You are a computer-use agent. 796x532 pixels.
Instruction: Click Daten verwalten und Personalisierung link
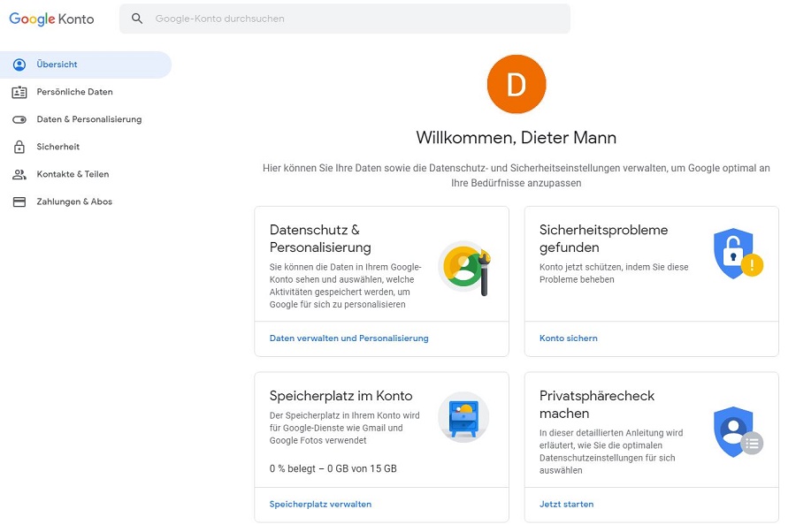tap(348, 338)
